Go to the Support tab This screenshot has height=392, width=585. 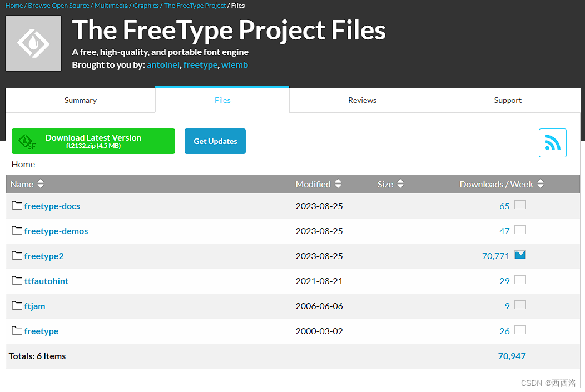[508, 100]
